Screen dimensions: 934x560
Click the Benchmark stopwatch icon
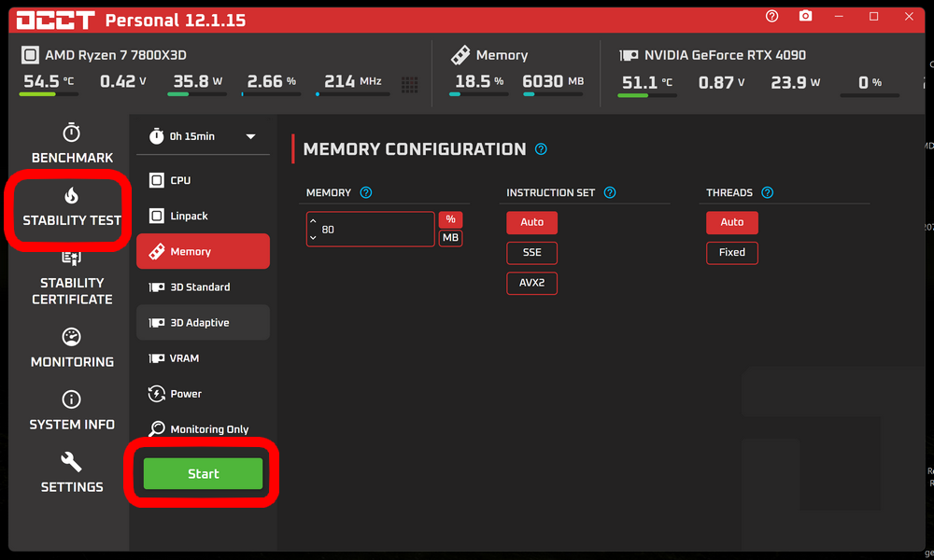[x=72, y=133]
